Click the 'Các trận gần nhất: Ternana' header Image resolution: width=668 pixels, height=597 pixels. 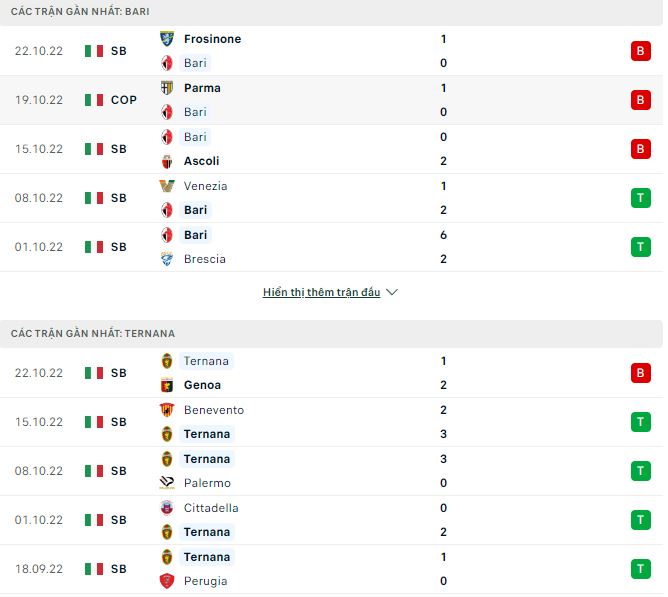pos(94,333)
